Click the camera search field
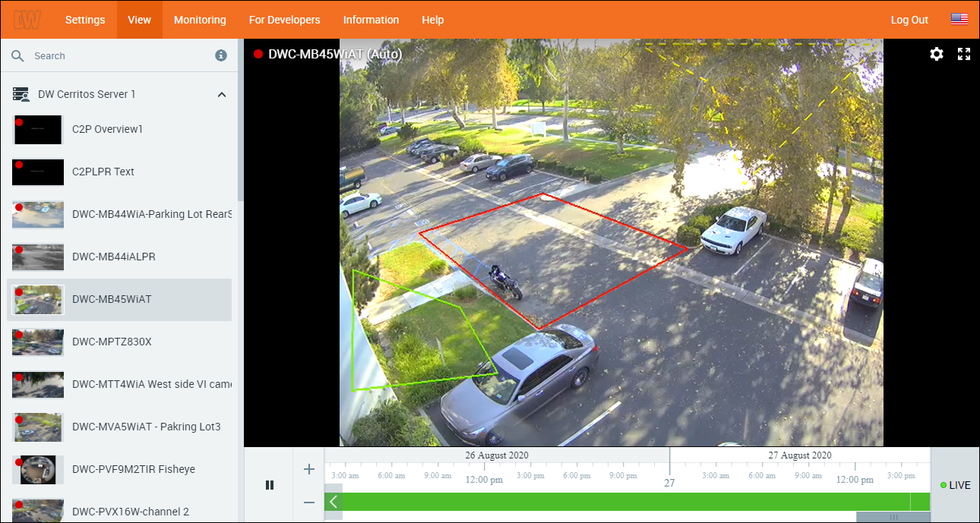This screenshot has width=980, height=523. point(122,56)
